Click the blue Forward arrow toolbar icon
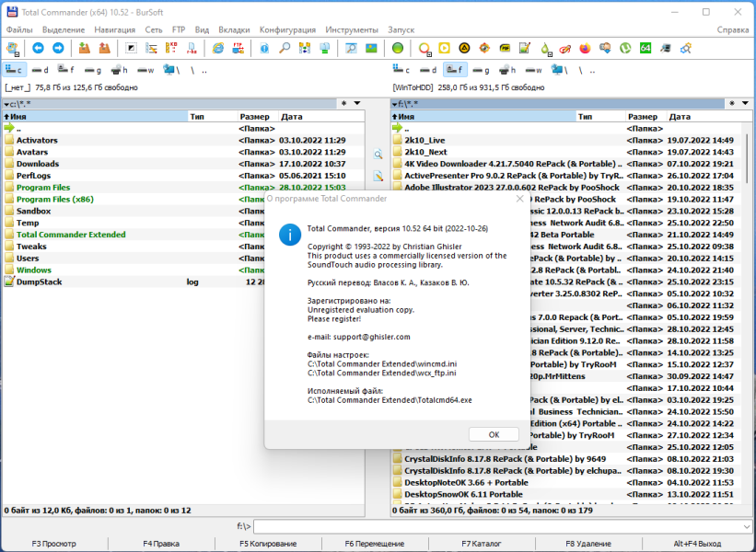Screen dimensions: 756x552 (x=58, y=48)
